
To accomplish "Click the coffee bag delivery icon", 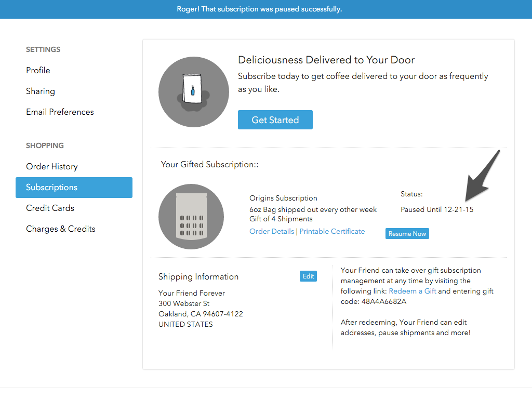I will tap(194, 92).
